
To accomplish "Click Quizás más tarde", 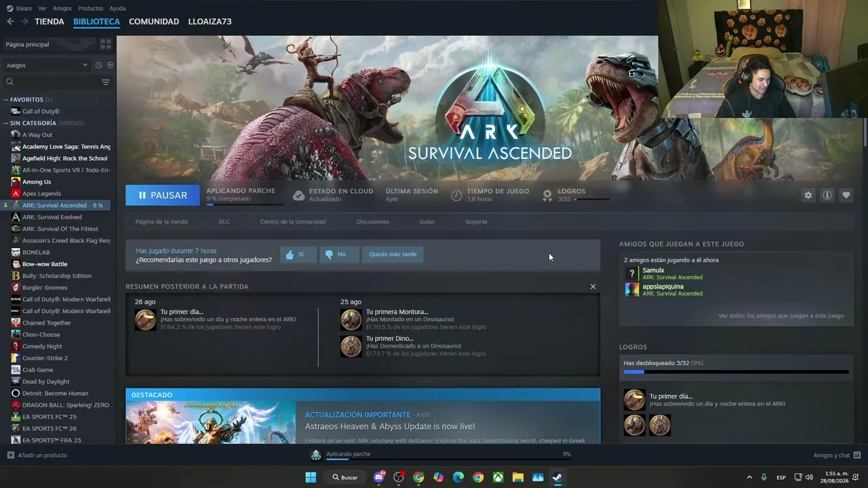I will pos(393,254).
